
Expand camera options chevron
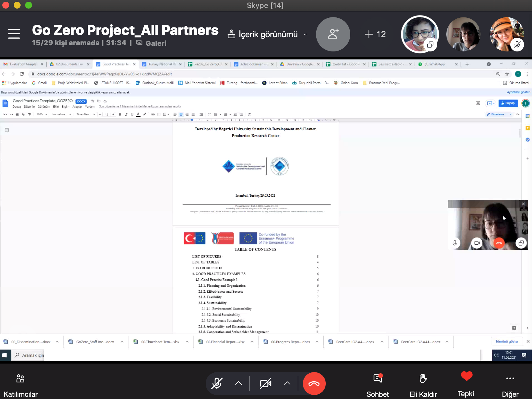tap(287, 383)
